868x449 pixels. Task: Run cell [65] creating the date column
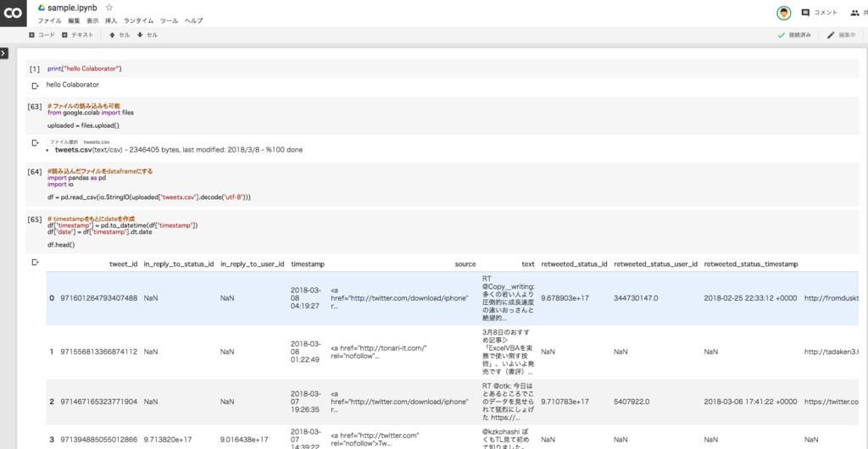[x=35, y=219]
